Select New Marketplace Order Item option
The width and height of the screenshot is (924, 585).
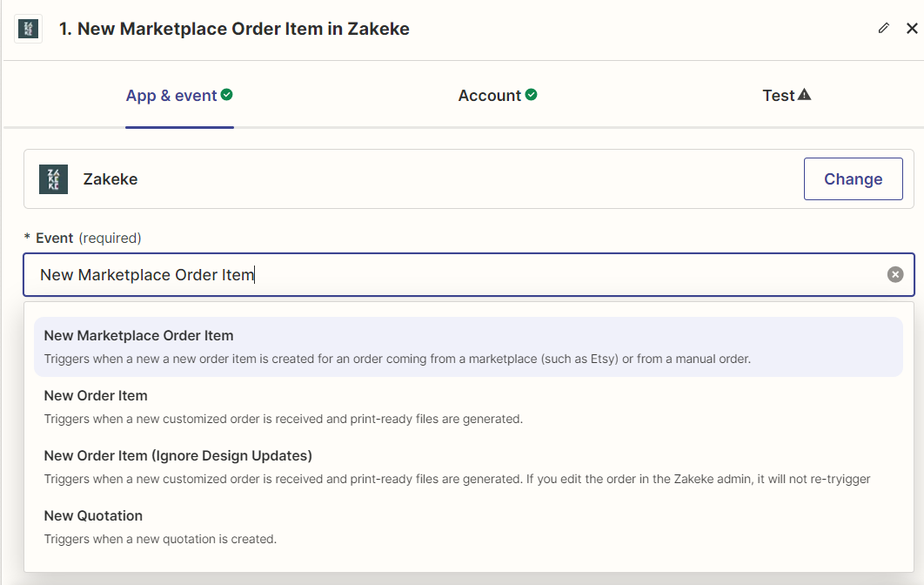pyautogui.click(x=468, y=346)
